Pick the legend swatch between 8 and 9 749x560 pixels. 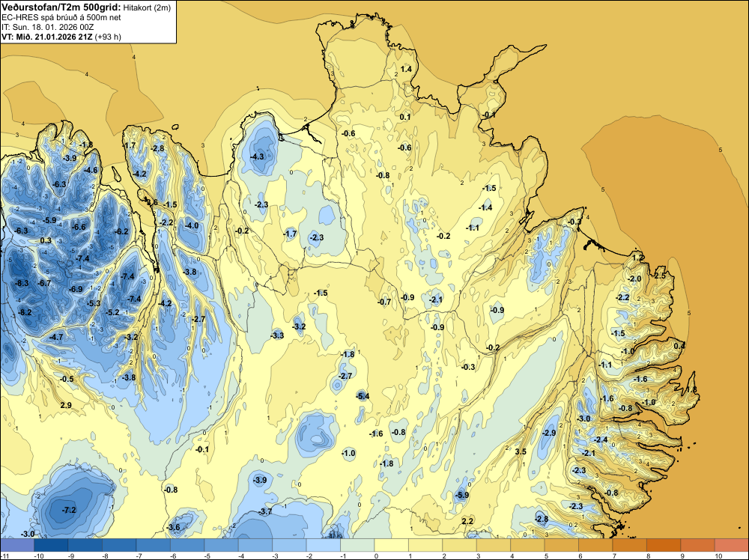point(664,545)
